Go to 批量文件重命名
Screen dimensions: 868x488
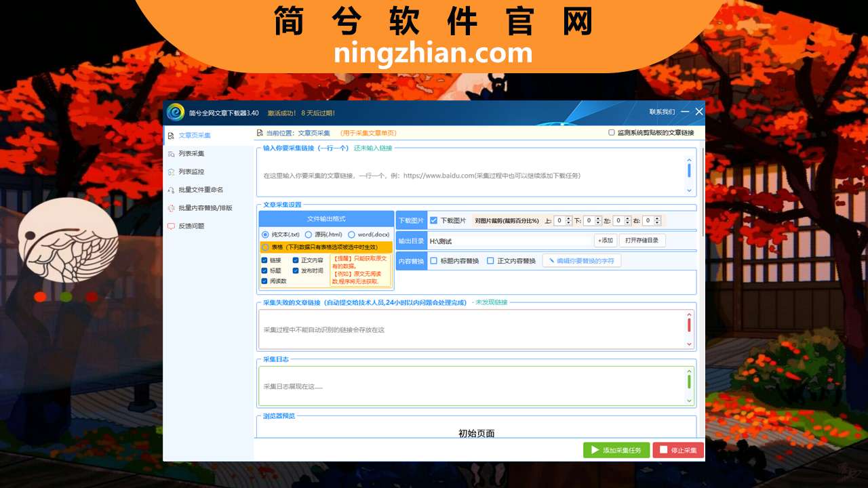[208, 190]
